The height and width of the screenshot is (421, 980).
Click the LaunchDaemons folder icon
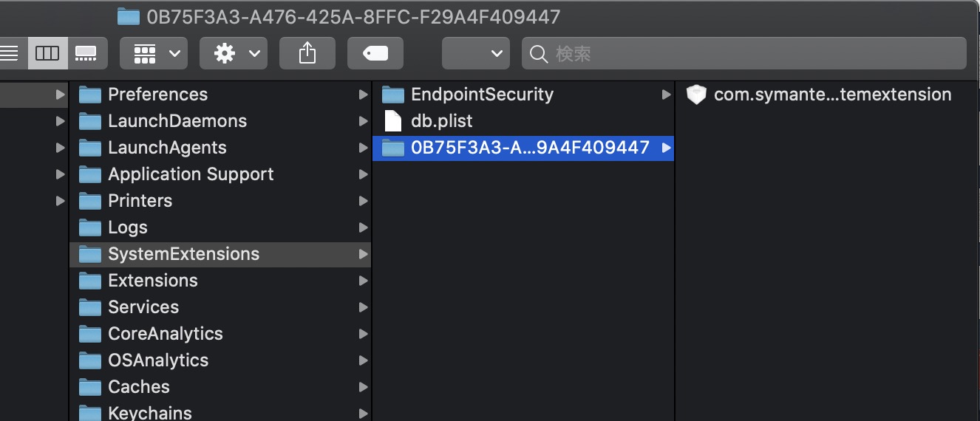coord(90,121)
